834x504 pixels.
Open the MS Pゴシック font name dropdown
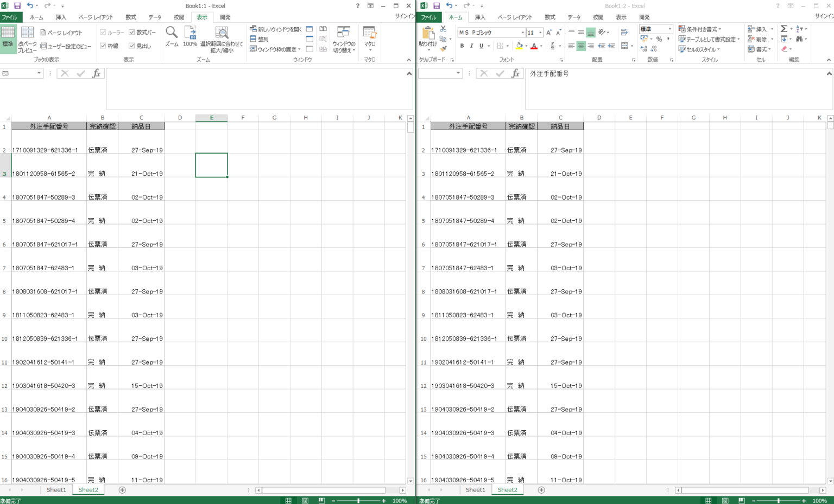522,33
